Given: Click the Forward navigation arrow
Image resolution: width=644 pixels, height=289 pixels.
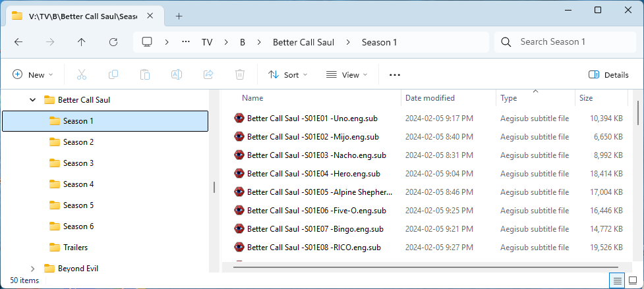Looking at the screenshot, I should pos(49,42).
